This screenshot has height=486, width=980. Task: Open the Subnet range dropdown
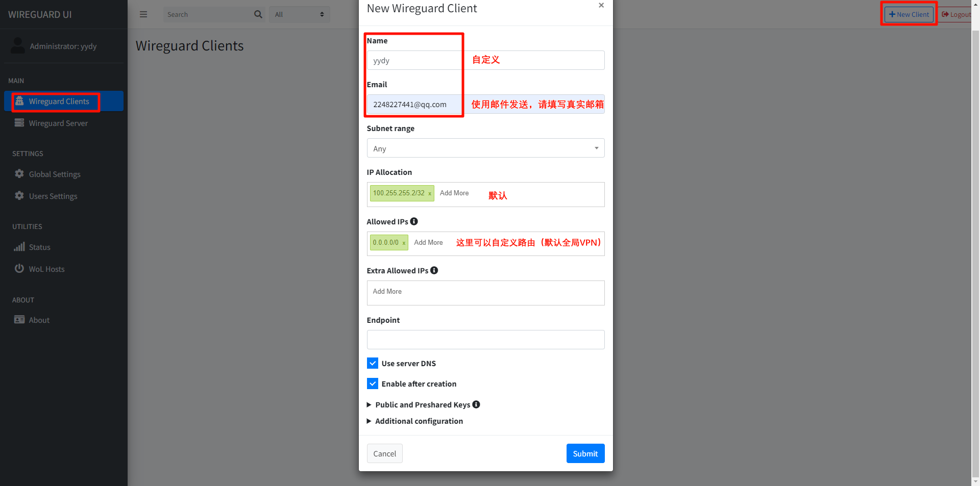point(485,148)
